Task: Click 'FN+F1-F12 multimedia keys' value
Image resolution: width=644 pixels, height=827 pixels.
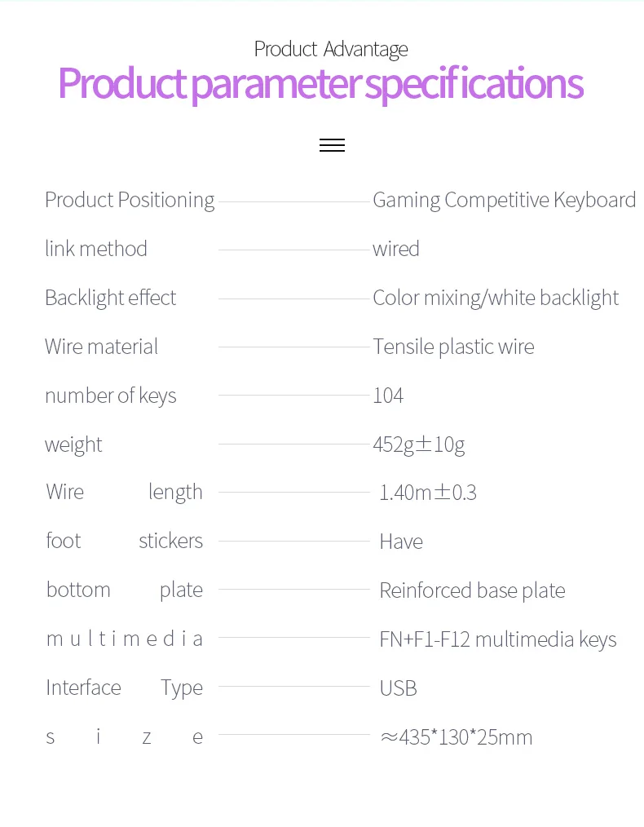Action: click(498, 639)
